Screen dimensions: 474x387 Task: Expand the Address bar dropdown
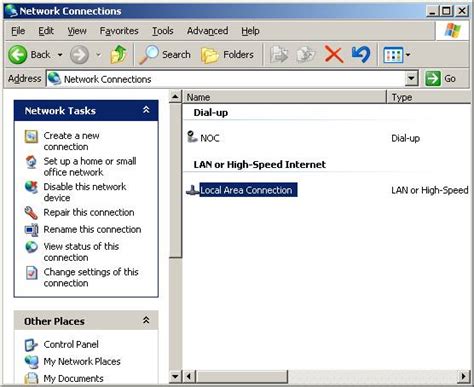click(411, 79)
